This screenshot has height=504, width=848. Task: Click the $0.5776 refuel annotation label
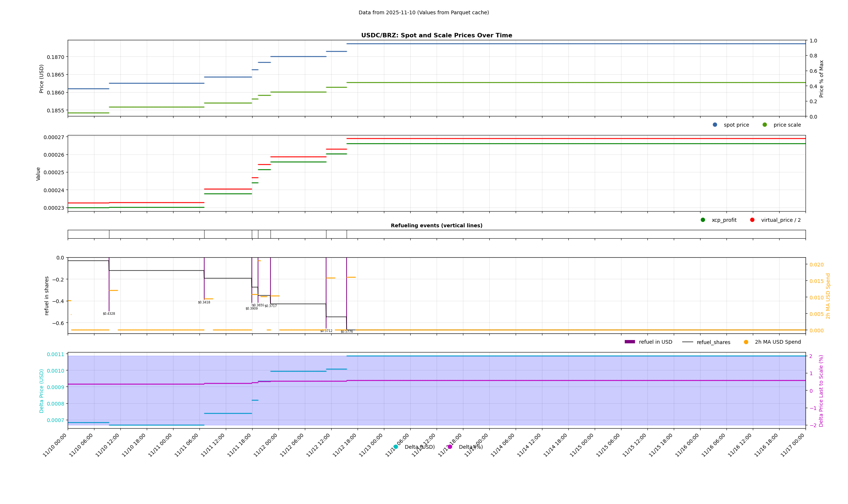pos(347,332)
